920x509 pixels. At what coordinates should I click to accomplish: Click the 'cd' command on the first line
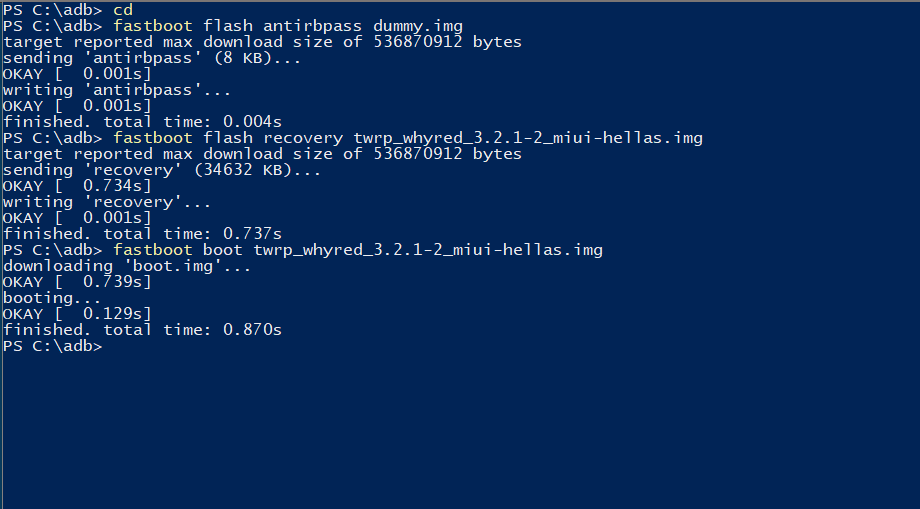point(123,9)
